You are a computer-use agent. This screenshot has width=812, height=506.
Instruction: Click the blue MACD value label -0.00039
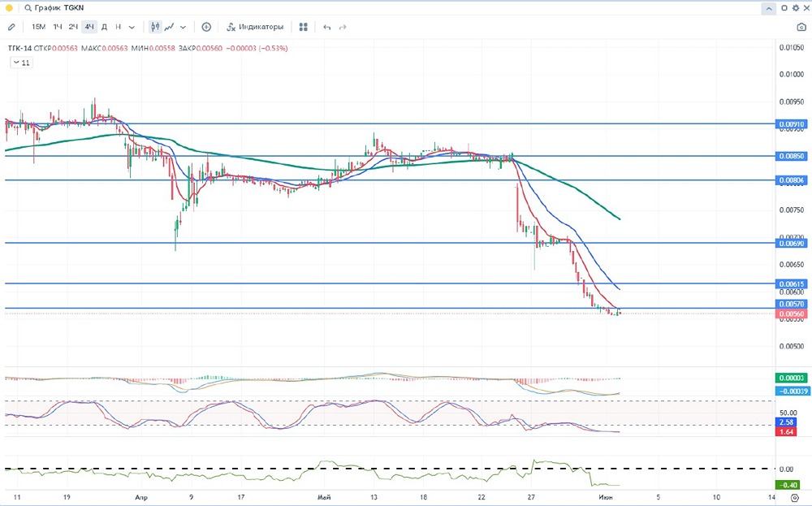[792, 391]
